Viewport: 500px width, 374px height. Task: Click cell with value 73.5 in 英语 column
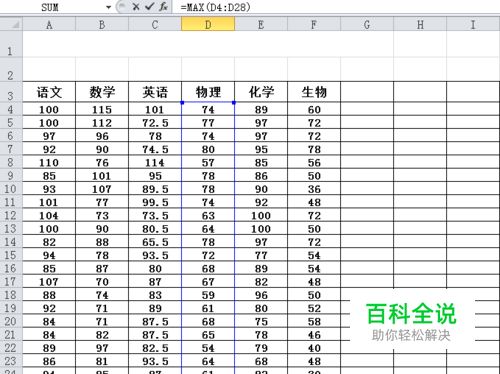155,215
